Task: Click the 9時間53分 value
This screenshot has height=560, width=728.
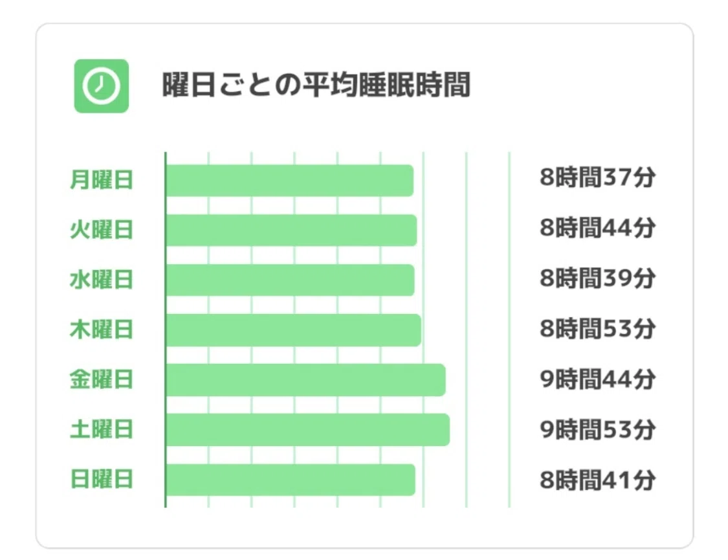Action: [x=597, y=429]
